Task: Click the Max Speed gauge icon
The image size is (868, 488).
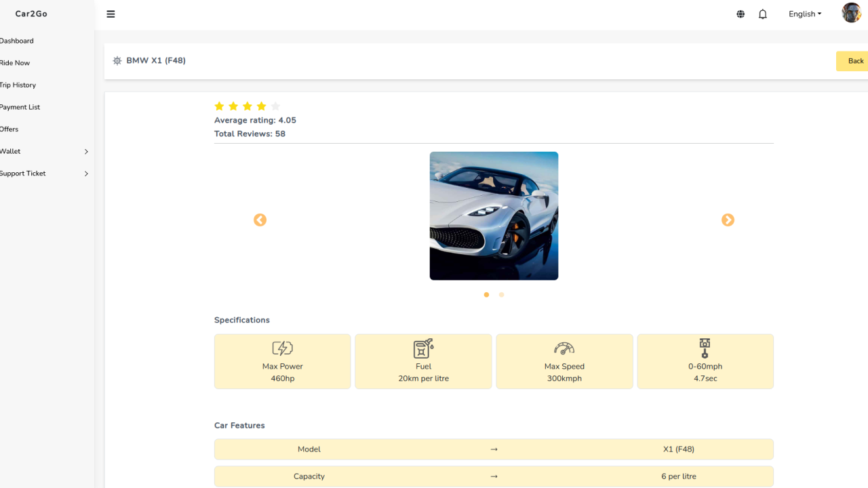Action: click(564, 348)
